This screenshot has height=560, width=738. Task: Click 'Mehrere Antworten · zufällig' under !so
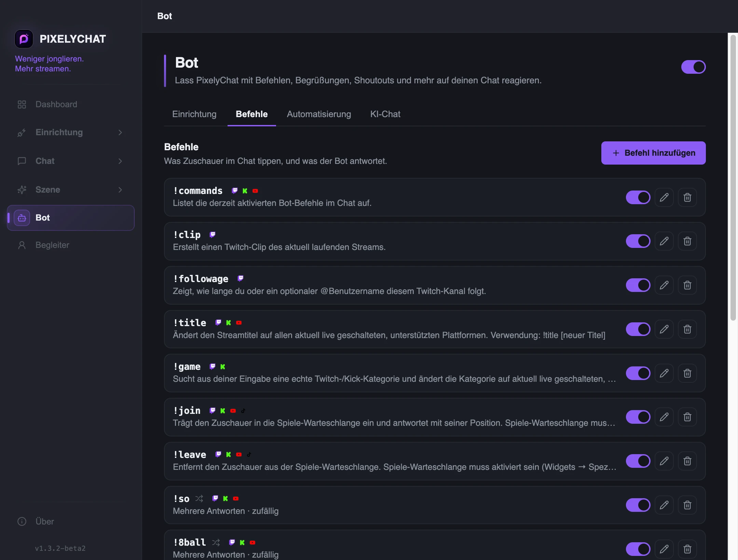pyautogui.click(x=226, y=511)
